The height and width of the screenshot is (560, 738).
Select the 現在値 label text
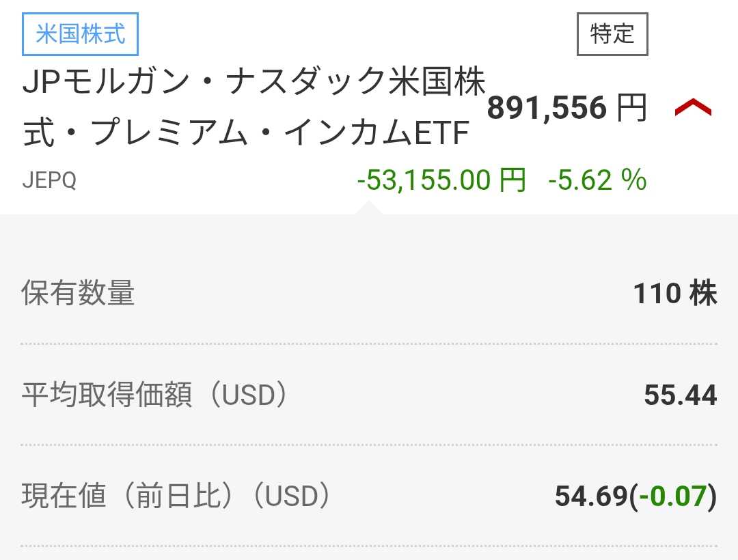(x=64, y=496)
